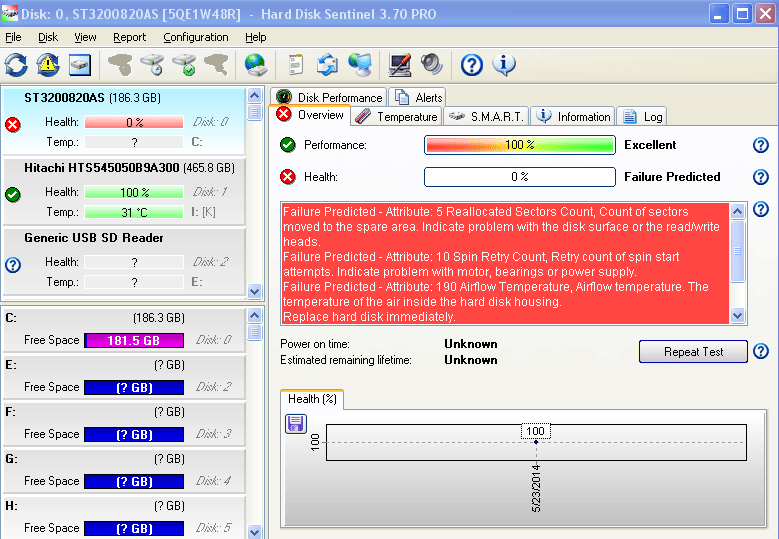
Task: Open the Disk menu
Action: [x=48, y=37]
